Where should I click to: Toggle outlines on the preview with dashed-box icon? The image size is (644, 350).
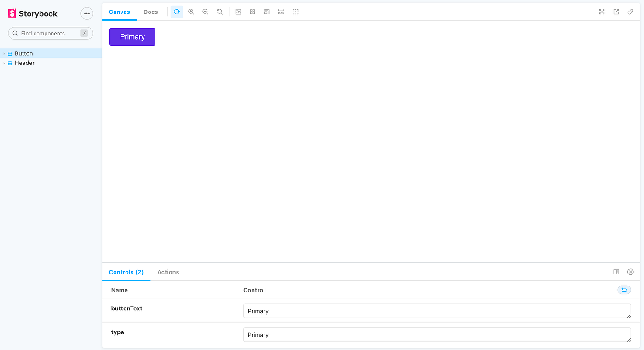point(295,12)
